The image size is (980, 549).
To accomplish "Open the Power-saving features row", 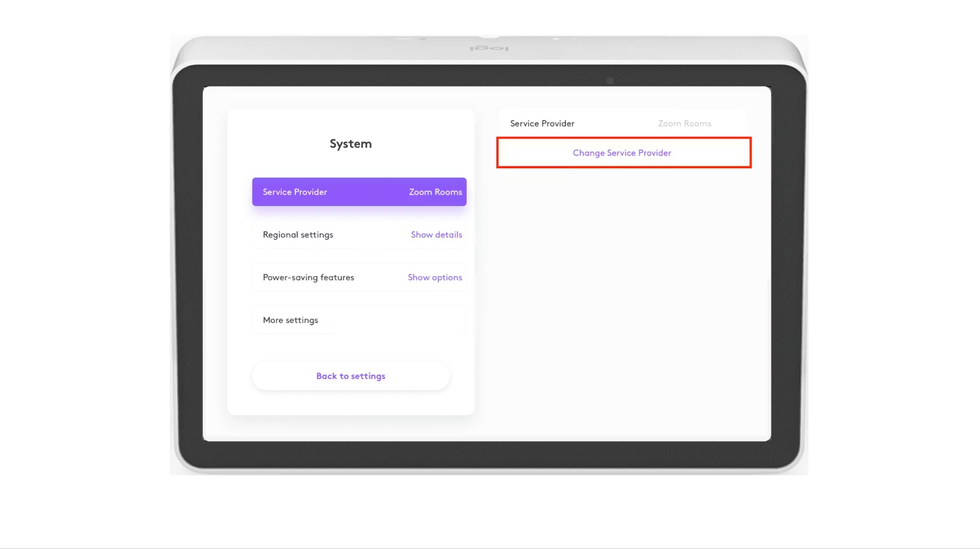I will pos(308,277).
